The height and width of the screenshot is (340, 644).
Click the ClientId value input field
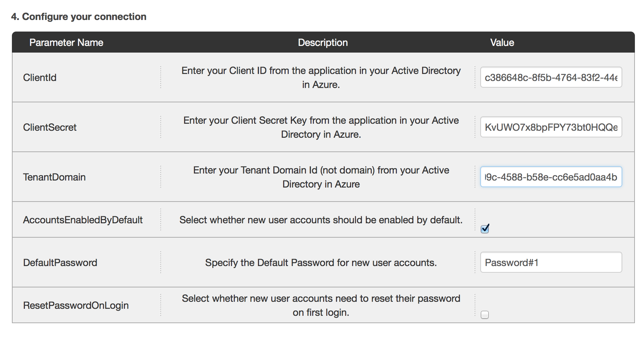(x=550, y=77)
